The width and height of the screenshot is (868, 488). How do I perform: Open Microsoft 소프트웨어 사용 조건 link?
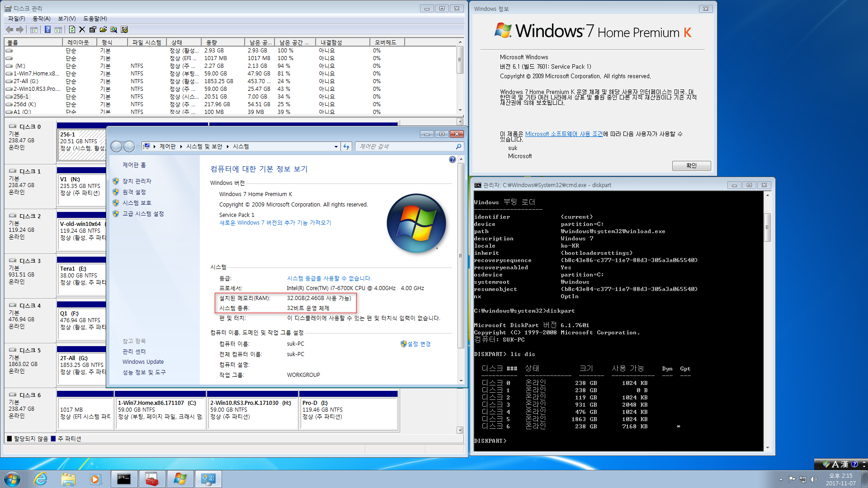click(x=564, y=134)
